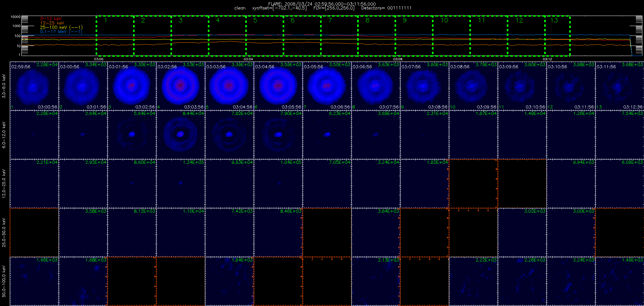Click the 'Detectors= 001111111' header text
Viewport: 644px width, 306px height.
point(386,8)
